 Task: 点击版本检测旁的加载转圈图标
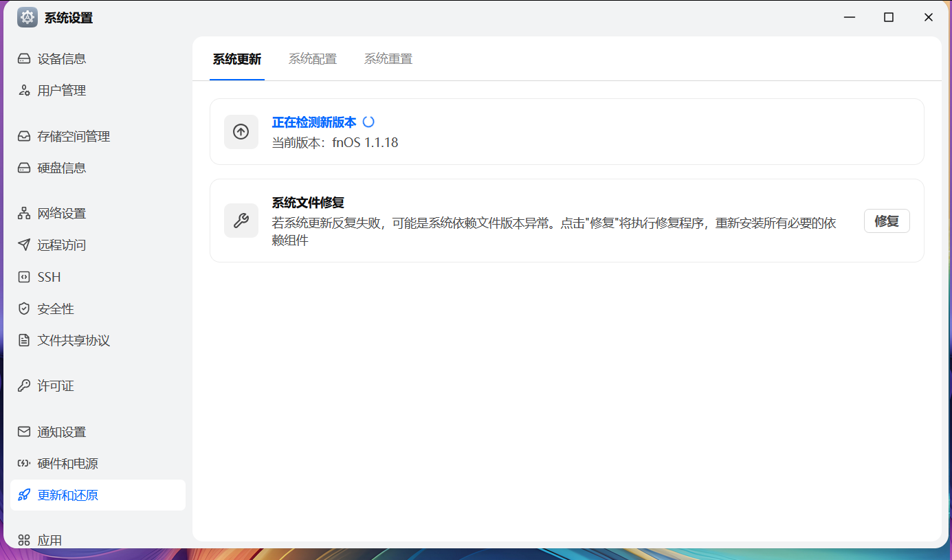click(x=368, y=121)
